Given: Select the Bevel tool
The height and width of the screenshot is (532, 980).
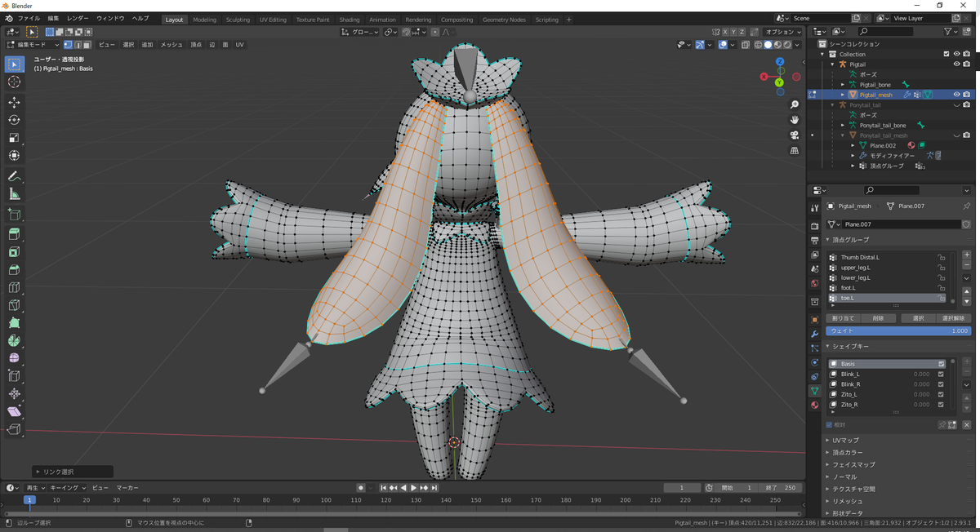Looking at the screenshot, I should point(14,269).
